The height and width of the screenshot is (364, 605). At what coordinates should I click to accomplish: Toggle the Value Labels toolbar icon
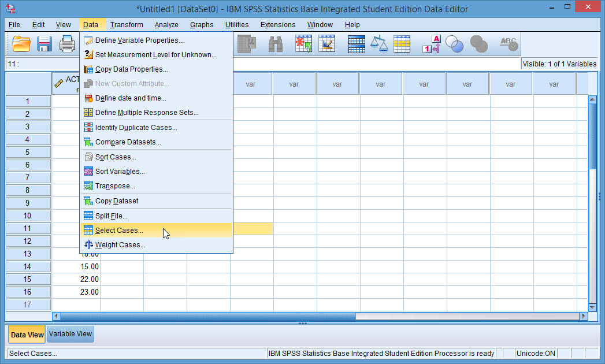432,44
